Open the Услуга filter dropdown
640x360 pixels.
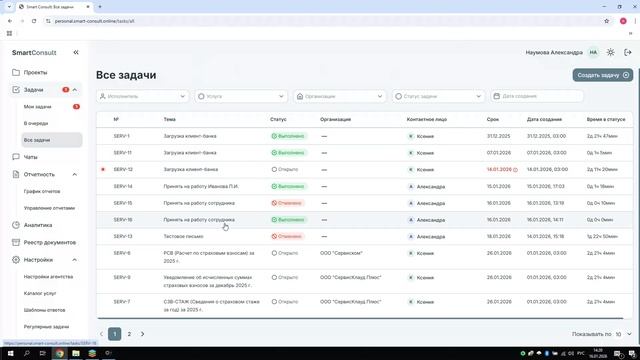pos(241,96)
